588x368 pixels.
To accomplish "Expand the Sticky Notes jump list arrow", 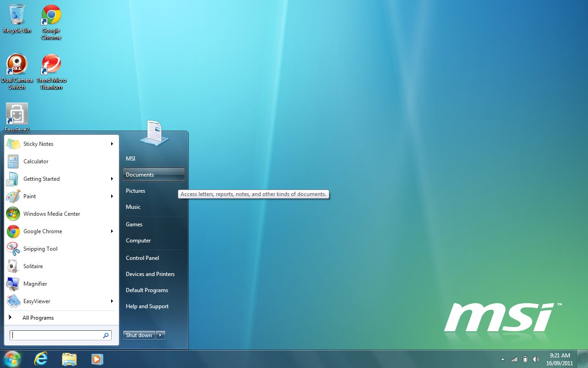I will point(112,144).
